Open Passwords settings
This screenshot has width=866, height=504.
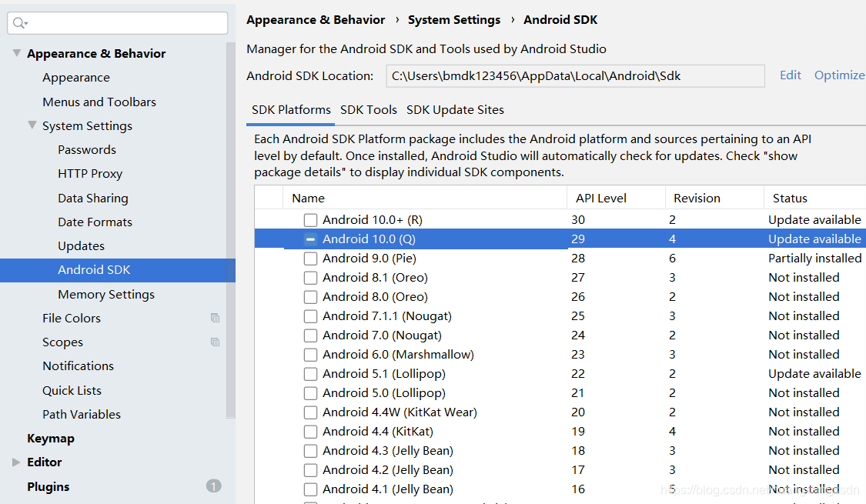[x=87, y=149]
